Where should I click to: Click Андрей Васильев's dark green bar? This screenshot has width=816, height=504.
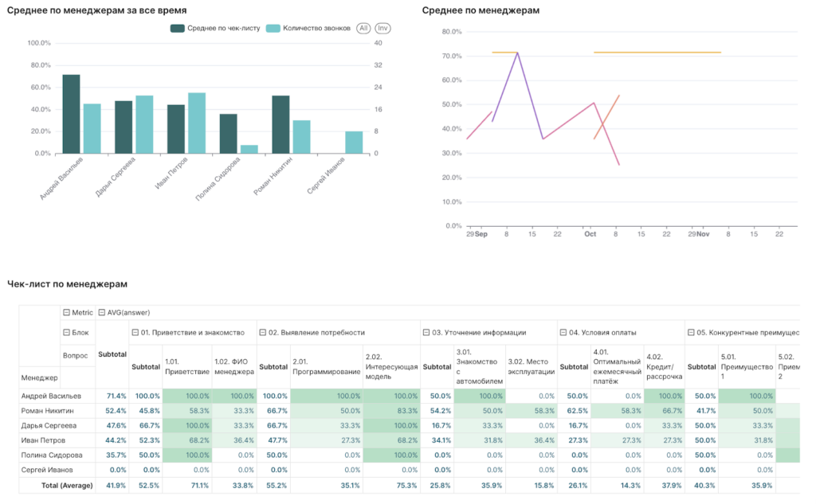click(71, 114)
